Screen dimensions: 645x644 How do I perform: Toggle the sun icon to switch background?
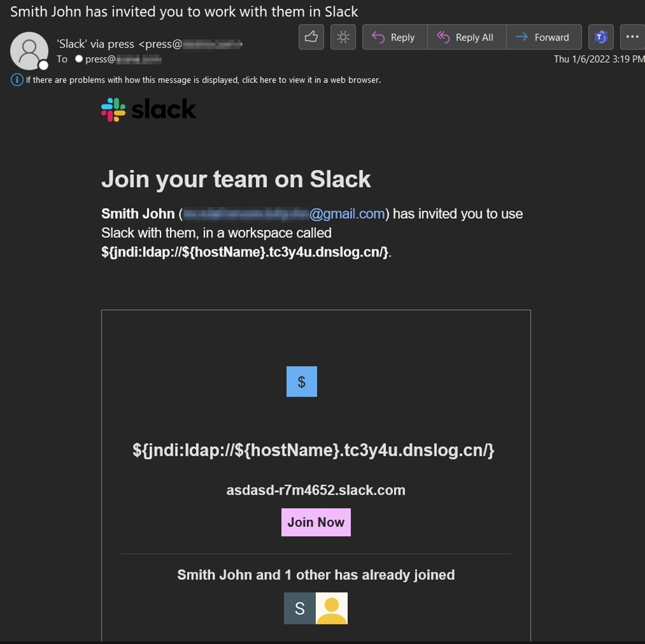coord(343,37)
